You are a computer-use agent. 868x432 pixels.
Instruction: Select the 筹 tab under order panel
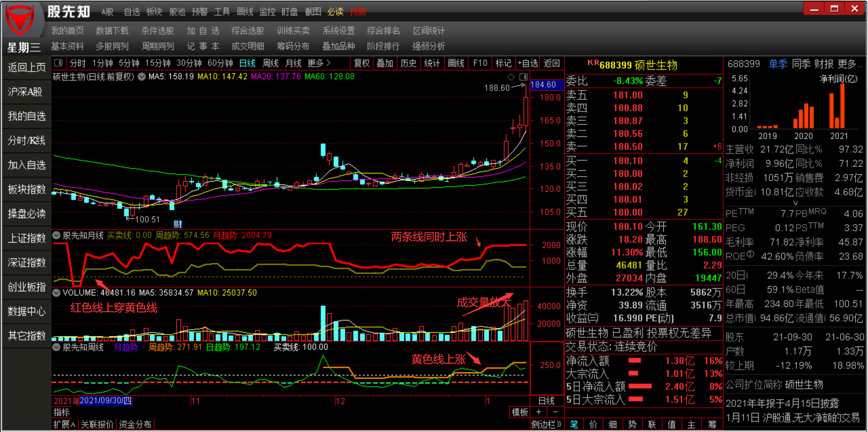point(712,424)
